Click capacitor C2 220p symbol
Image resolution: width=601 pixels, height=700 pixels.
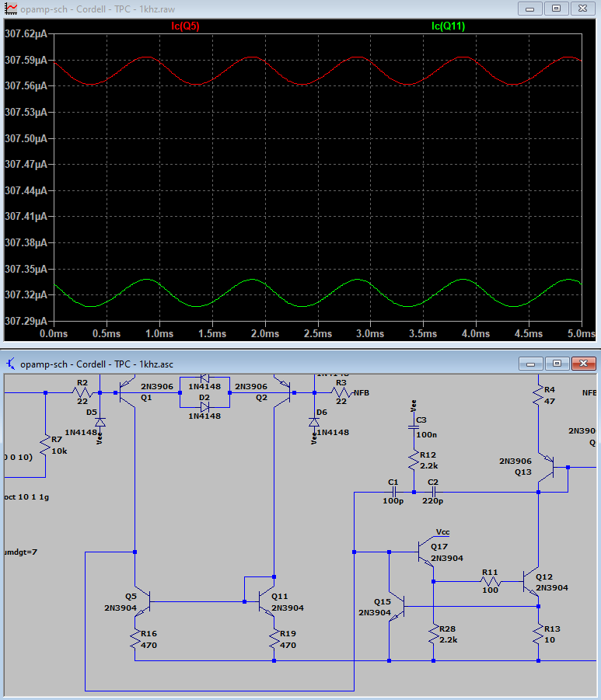[x=433, y=492]
